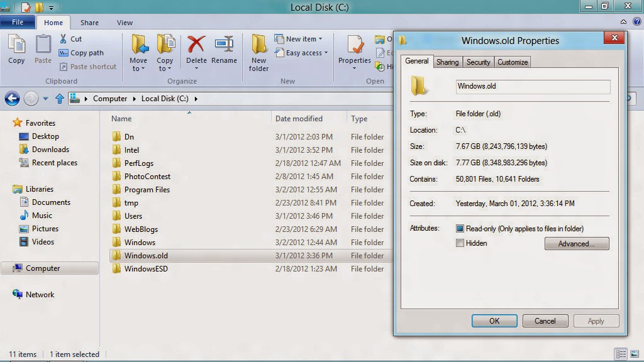Image resolution: width=644 pixels, height=362 pixels.
Task: Click the Delete red X icon
Action: click(196, 45)
